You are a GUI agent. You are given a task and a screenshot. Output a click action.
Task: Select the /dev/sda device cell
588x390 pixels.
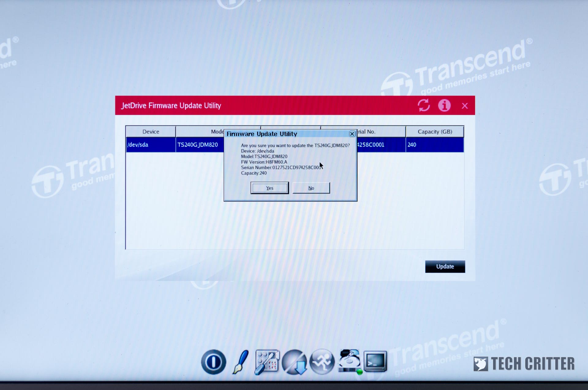(151, 145)
